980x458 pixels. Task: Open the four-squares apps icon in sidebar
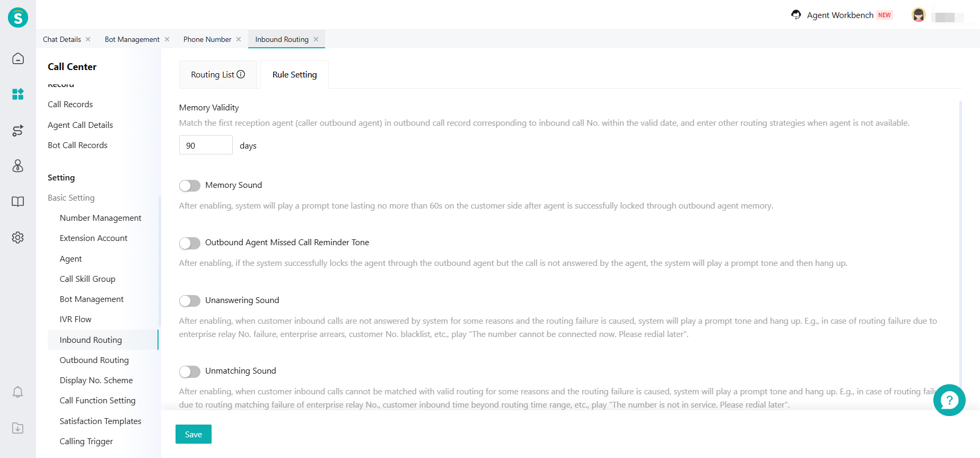[18, 94]
